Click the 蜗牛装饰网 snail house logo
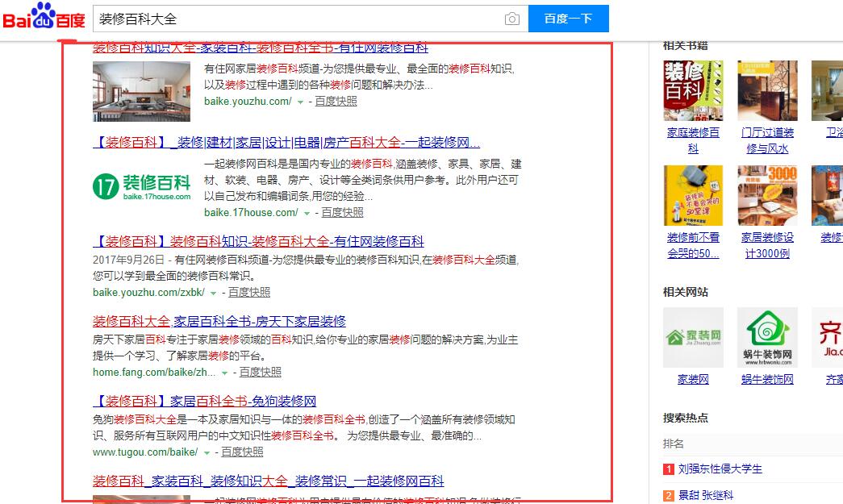The height and width of the screenshot is (504, 843). tap(767, 337)
